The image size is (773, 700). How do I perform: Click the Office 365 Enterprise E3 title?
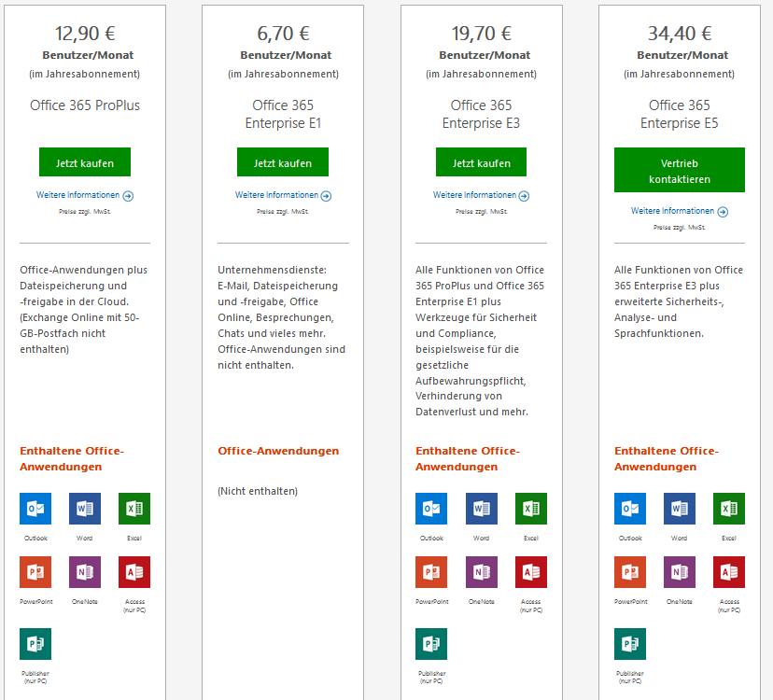pos(481,114)
